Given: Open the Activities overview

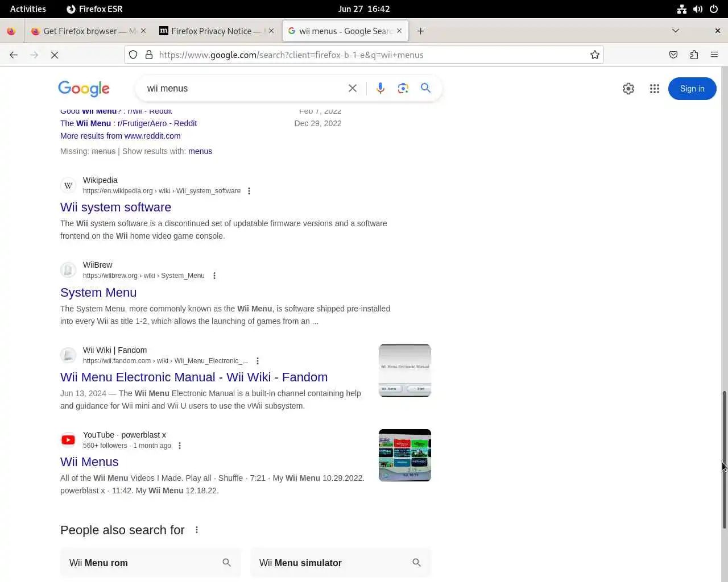Looking at the screenshot, I should coord(28,9).
